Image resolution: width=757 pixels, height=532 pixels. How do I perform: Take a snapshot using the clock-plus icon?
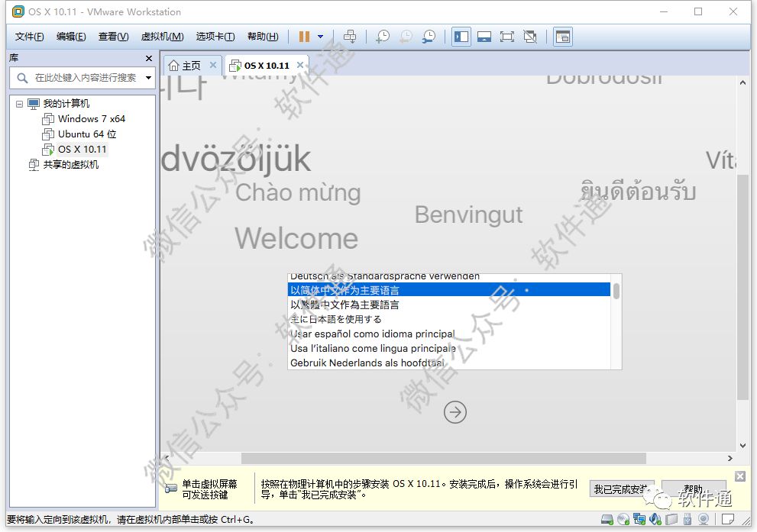383,37
